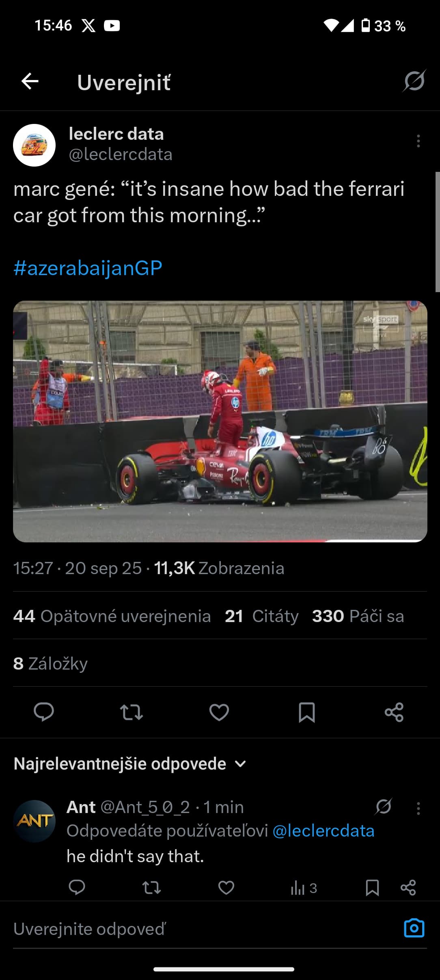Tap the Grok icon in the header
This screenshot has width=440, height=980.
click(x=414, y=81)
